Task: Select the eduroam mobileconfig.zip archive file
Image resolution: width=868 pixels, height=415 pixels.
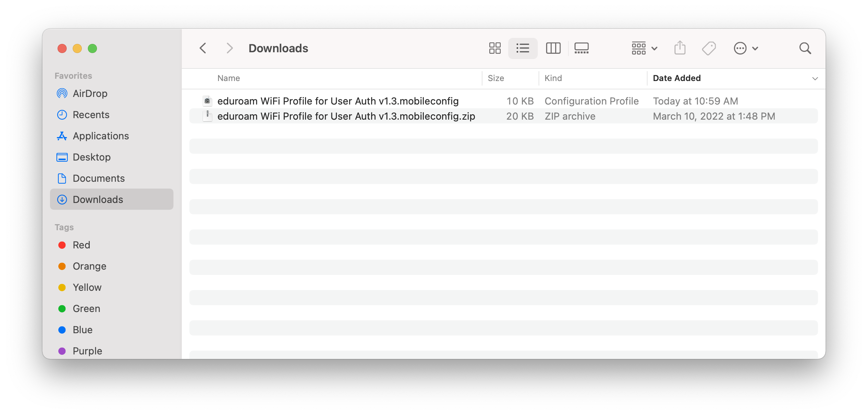Action: [346, 116]
